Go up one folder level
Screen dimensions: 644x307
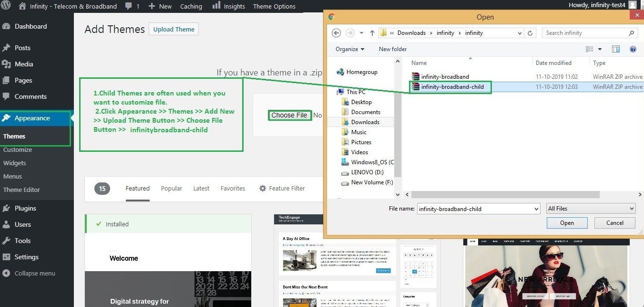(372, 33)
